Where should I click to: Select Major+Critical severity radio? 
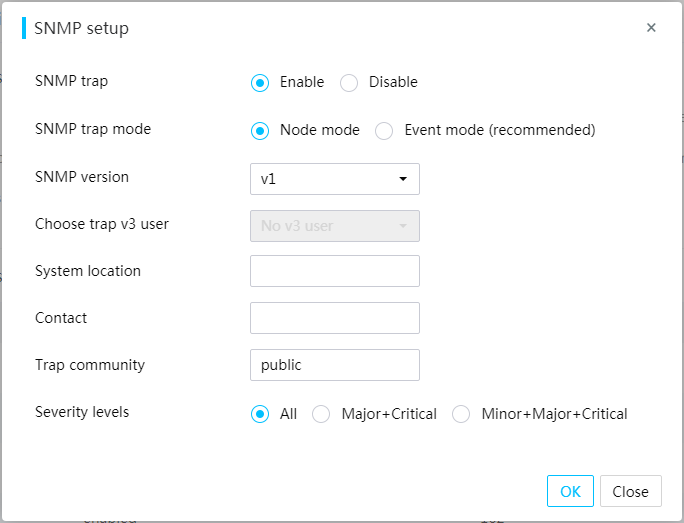point(321,414)
